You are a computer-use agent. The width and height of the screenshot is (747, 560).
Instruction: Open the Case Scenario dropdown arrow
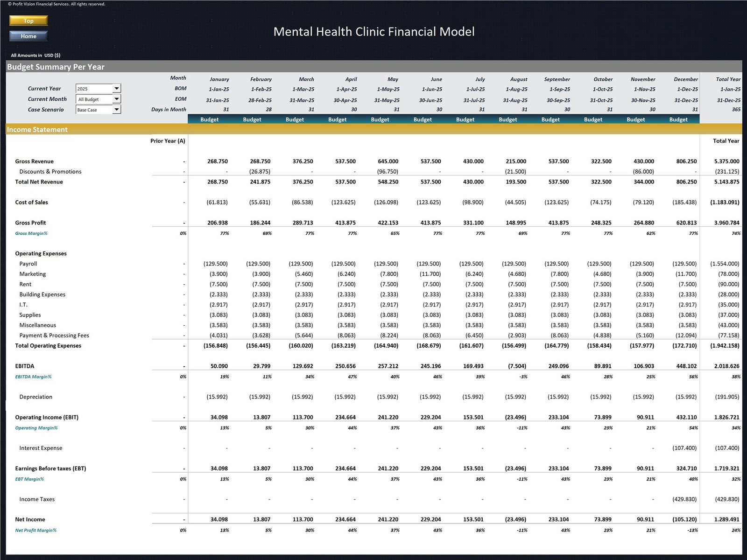coord(117,110)
